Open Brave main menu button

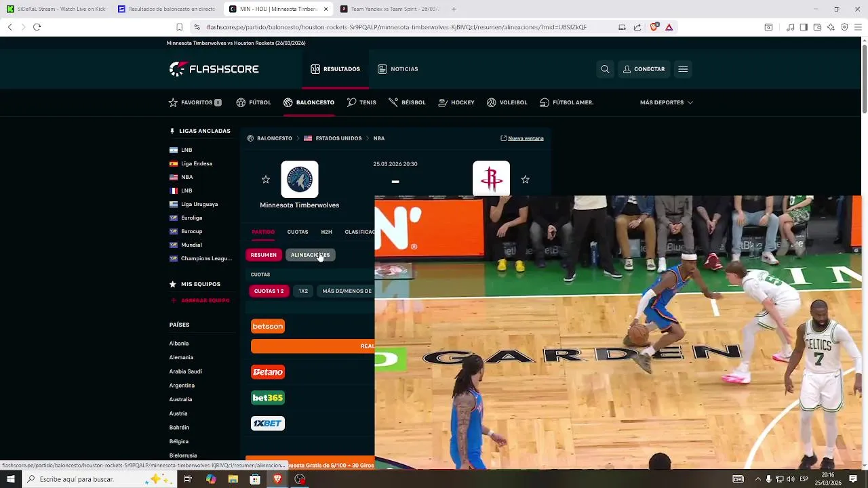858,27
